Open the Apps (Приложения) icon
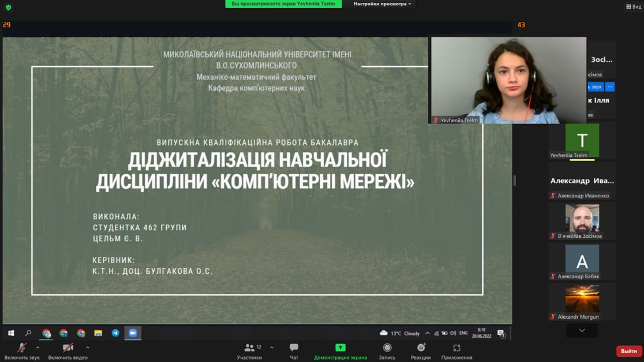 (456, 348)
